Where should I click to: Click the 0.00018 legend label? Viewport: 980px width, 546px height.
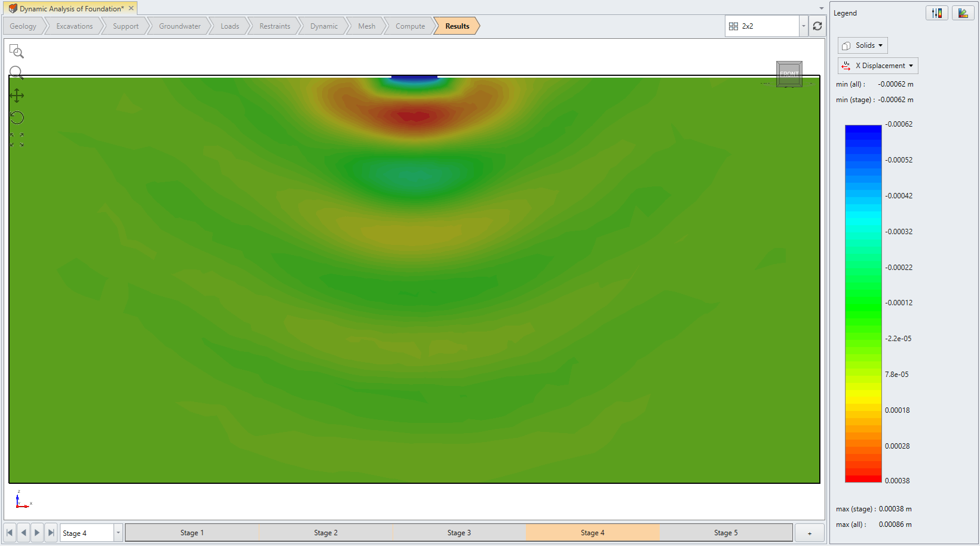click(898, 410)
